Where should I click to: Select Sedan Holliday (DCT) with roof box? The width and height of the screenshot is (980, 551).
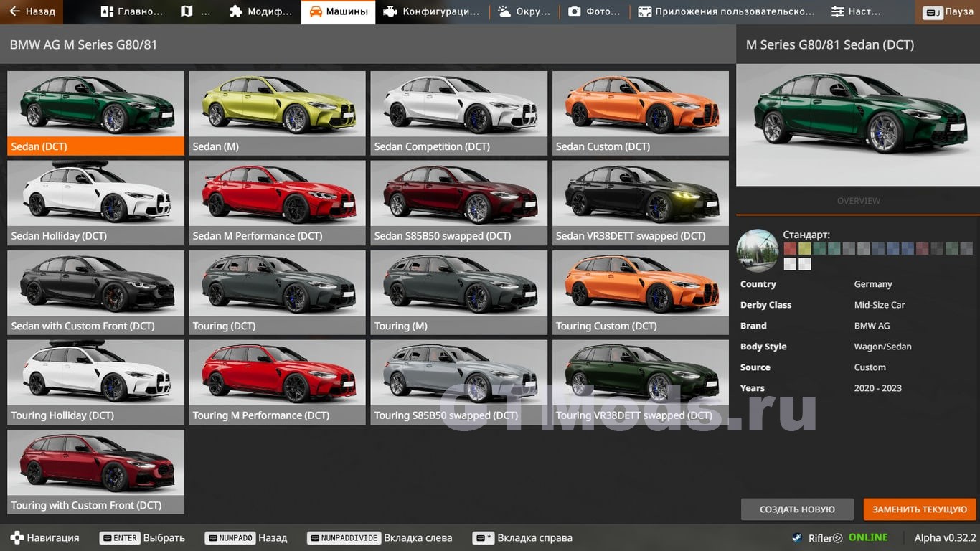pyautogui.click(x=95, y=203)
